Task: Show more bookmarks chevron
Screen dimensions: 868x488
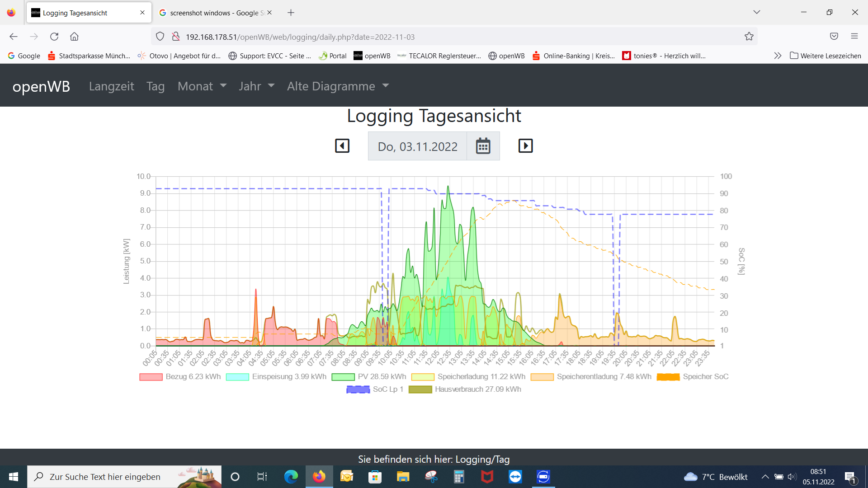Action: pyautogui.click(x=778, y=56)
